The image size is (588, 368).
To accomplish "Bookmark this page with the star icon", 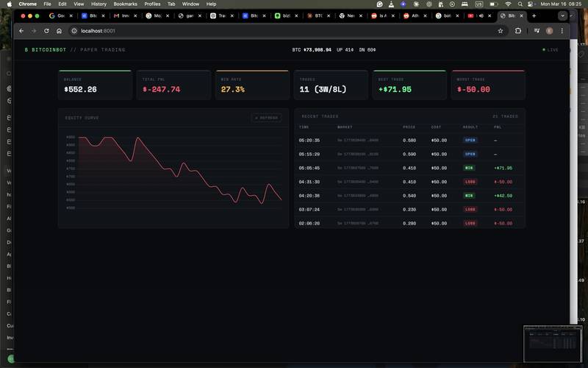I will pyautogui.click(x=501, y=31).
